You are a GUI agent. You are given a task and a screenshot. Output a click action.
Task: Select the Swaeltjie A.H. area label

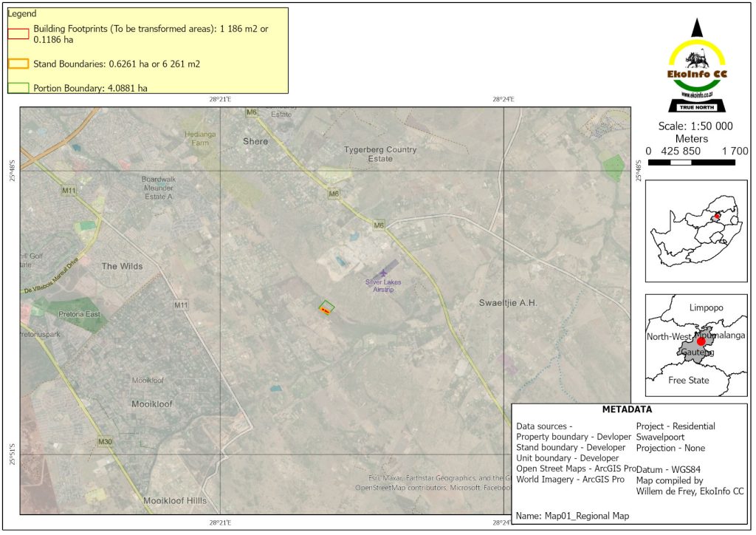[508, 303]
